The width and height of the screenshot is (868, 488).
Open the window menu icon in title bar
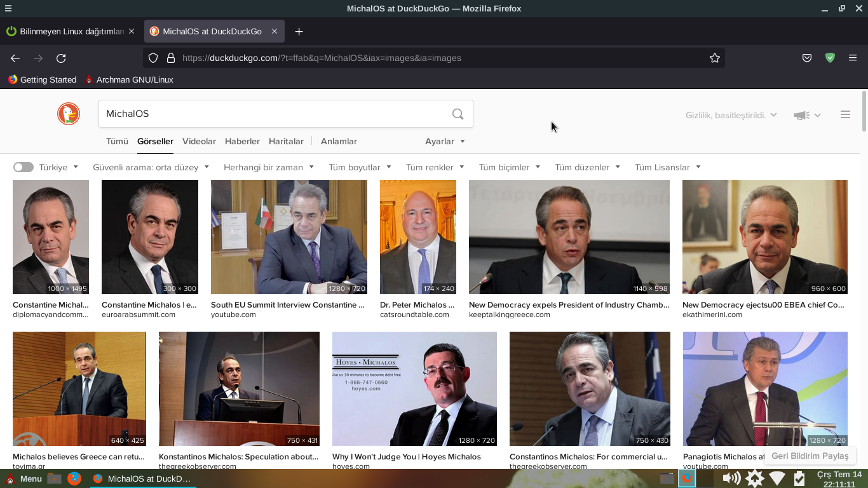[x=8, y=8]
